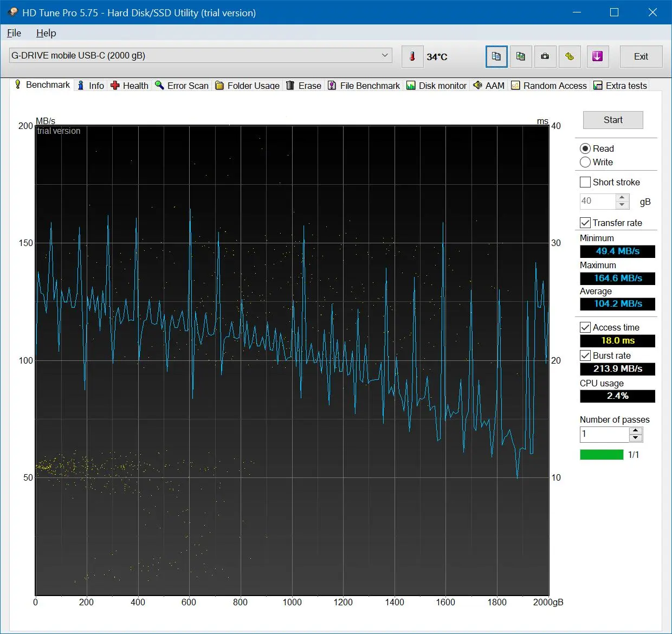
Task: Maximize the HD Tune window
Action: (614, 12)
